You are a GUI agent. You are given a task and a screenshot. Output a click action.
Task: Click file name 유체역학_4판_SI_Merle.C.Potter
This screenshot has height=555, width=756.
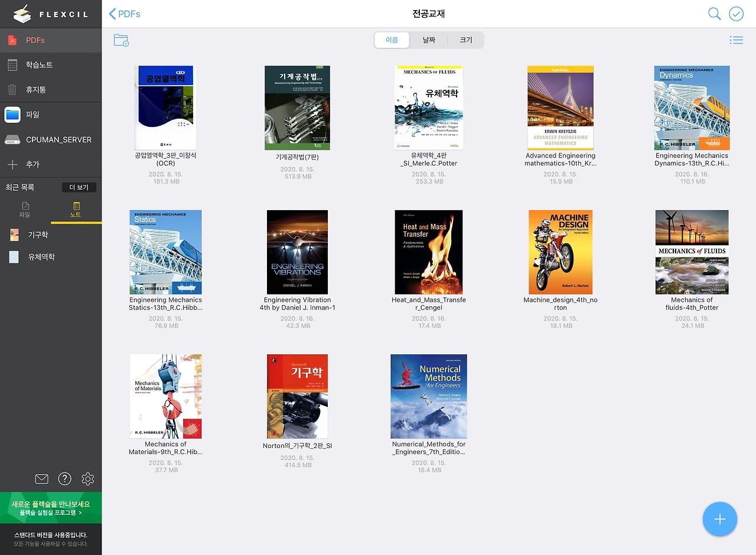pos(429,159)
